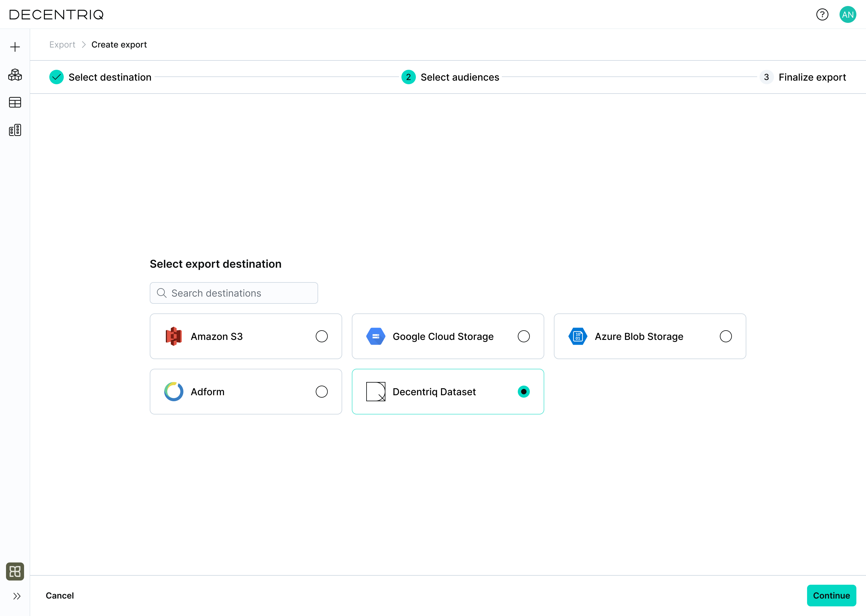This screenshot has width=866, height=616.
Task: Select the Amazon S3 radio button
Action: pyautogui.click(x=321, y=336)
